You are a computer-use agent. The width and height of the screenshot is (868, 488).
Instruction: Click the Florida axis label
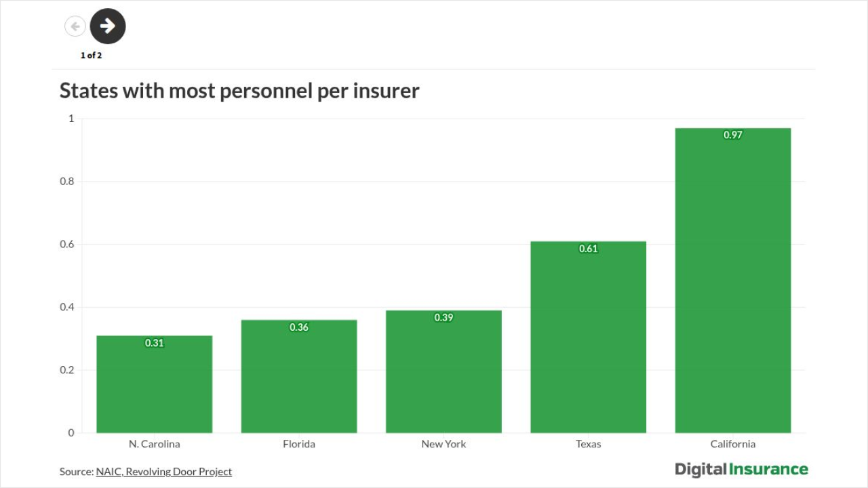tap(299, 444)
